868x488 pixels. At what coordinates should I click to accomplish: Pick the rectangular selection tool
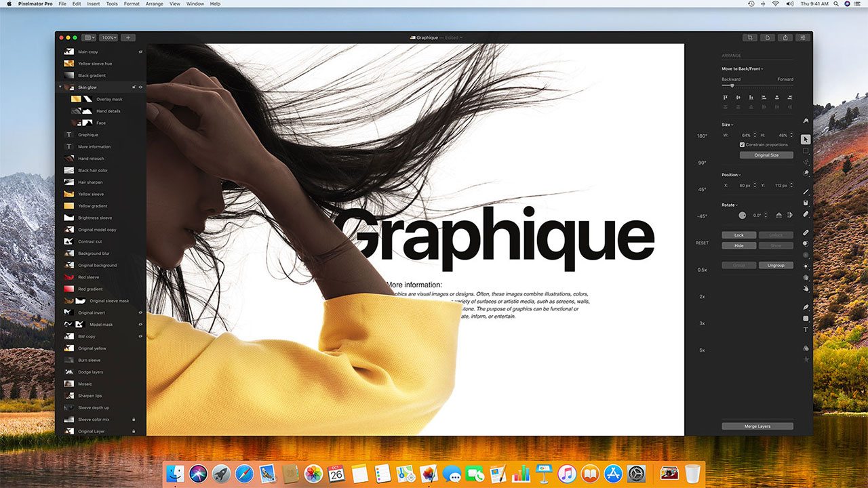tap(806, 150)
